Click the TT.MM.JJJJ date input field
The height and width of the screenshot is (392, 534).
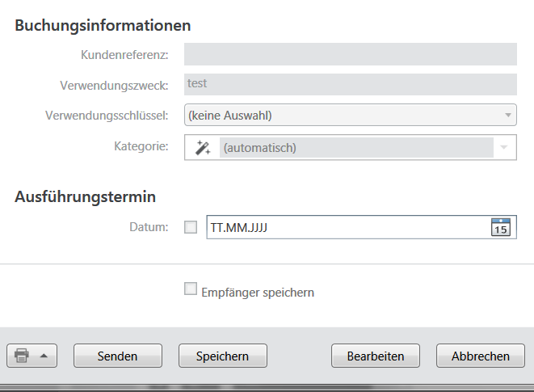tap(347, 228)
